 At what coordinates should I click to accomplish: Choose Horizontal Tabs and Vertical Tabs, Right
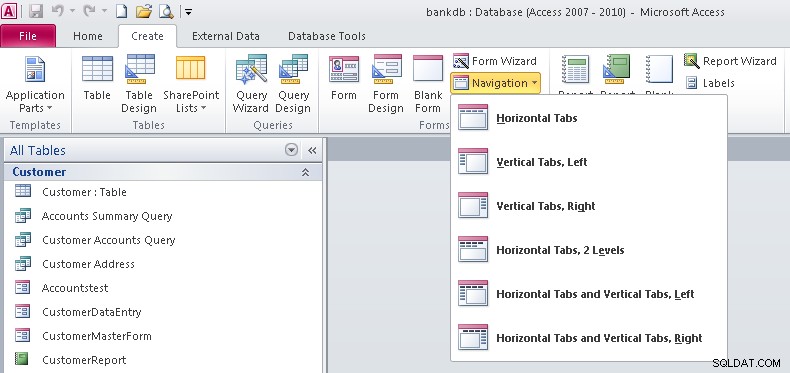click(x=588, y=338)
